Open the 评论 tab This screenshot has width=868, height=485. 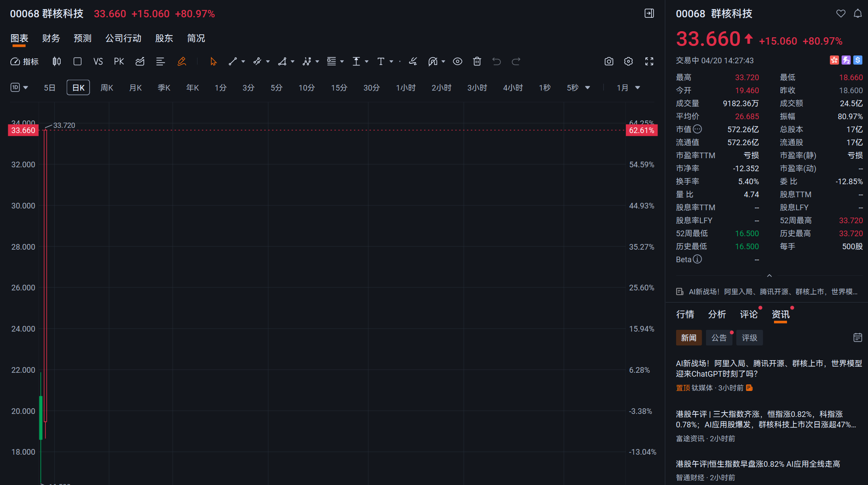(748, 315)
